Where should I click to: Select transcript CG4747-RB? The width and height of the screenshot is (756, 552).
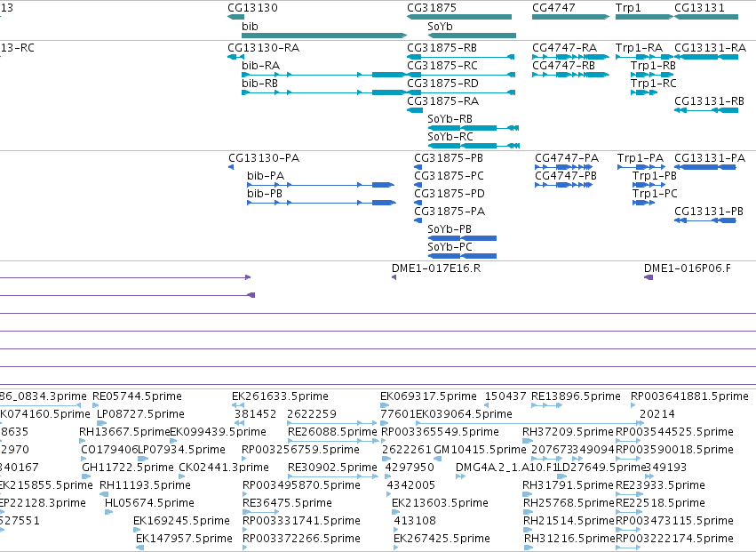(571, 75)
